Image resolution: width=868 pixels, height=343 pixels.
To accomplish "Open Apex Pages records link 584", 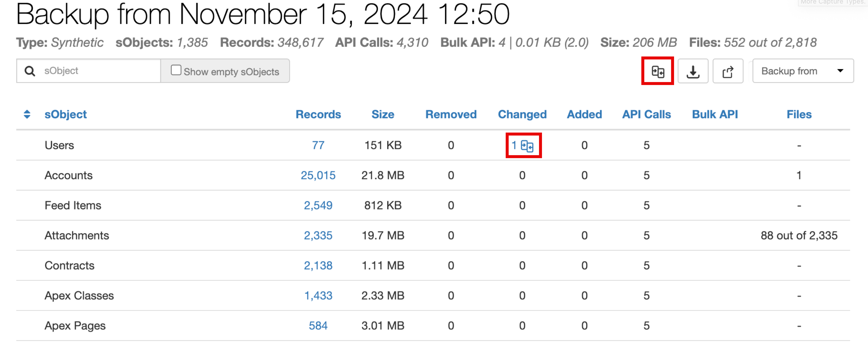I will click(x=318, y=325).
